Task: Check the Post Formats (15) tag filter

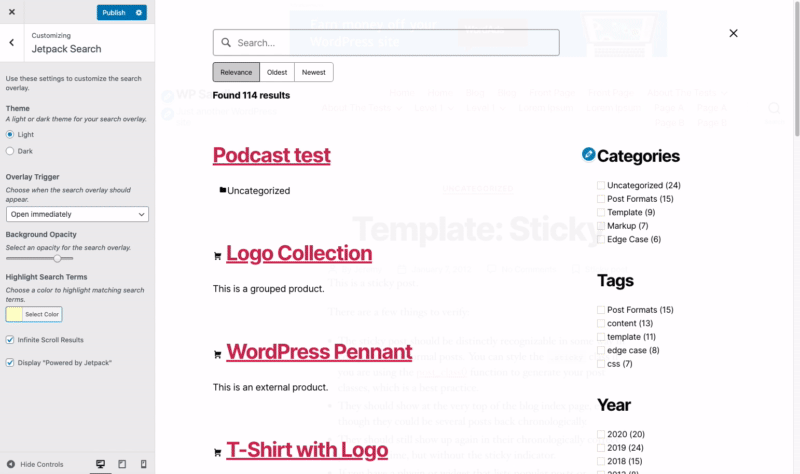Action: 601,310
